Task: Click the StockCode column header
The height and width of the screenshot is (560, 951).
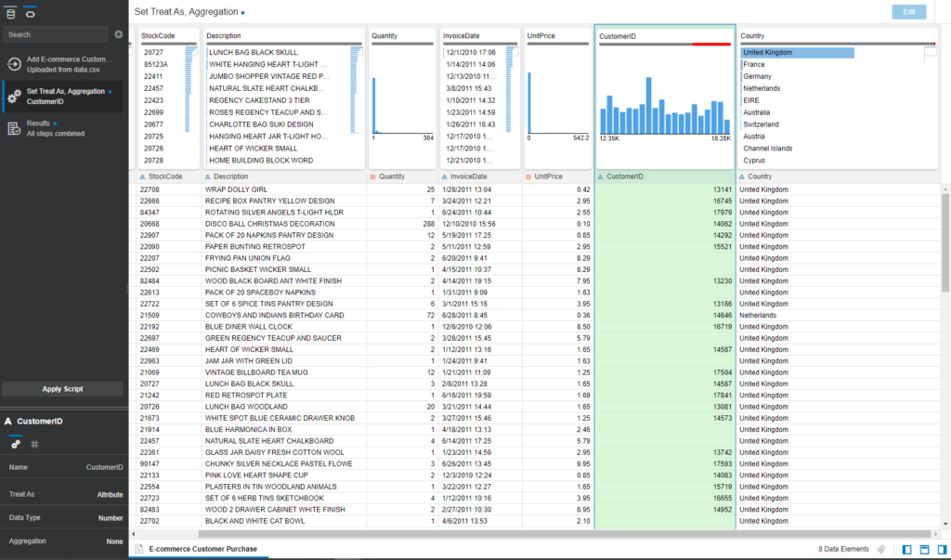Action: pyautogui.click(x=165, y=176)
